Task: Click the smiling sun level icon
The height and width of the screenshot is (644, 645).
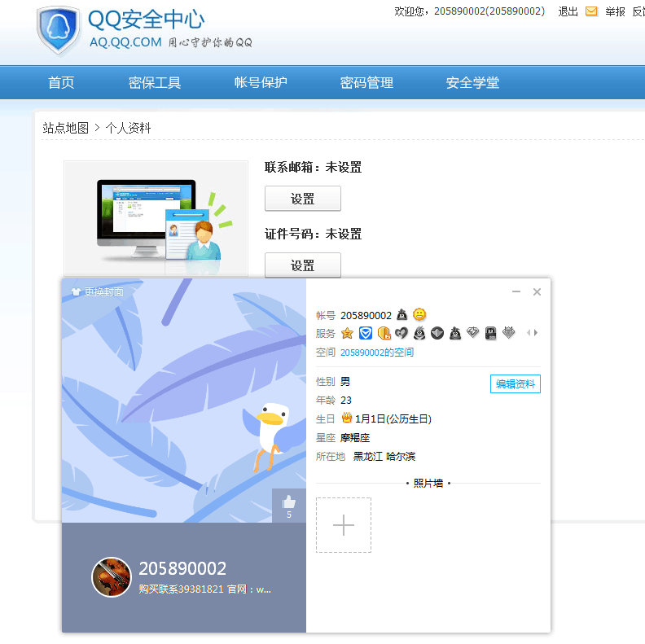Action: pos(419,314)
